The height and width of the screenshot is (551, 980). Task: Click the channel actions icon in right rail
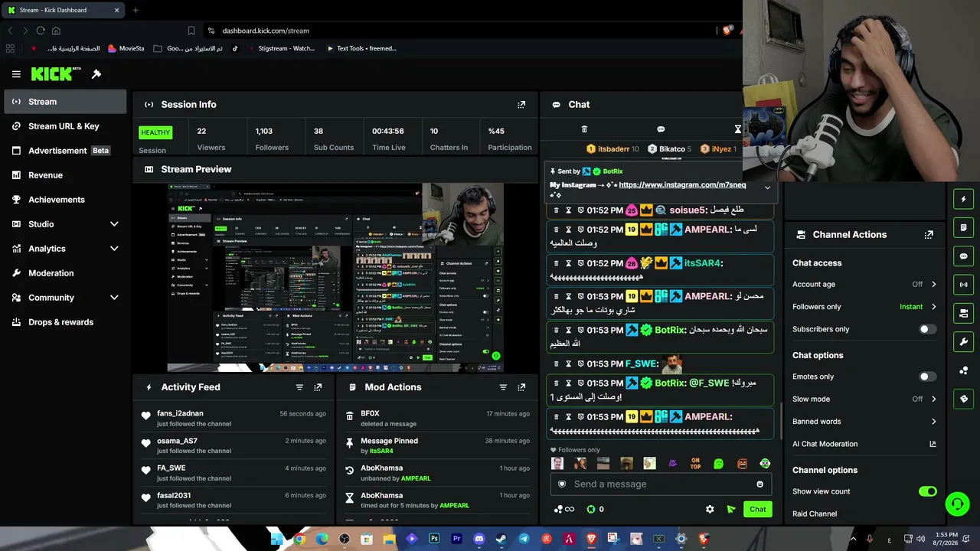[x=964, y=313]
